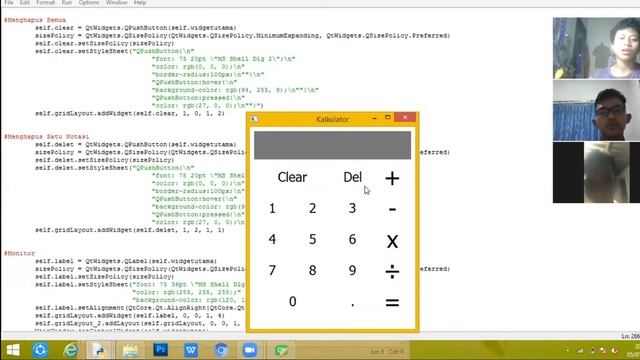This screenshot has height=360, width=640.
Task: Click the equals key in Kalkulator
Action: [x=392, y=302]
